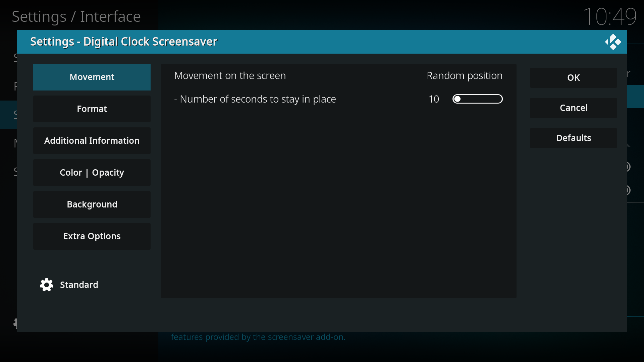Change the Random position movement value
Image resolution: width=644 pixels, height=362 pixels.
click(464, 76)
